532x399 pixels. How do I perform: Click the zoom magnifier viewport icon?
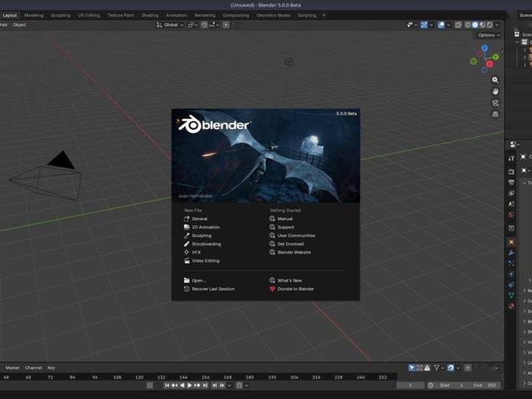coord(495,80)
